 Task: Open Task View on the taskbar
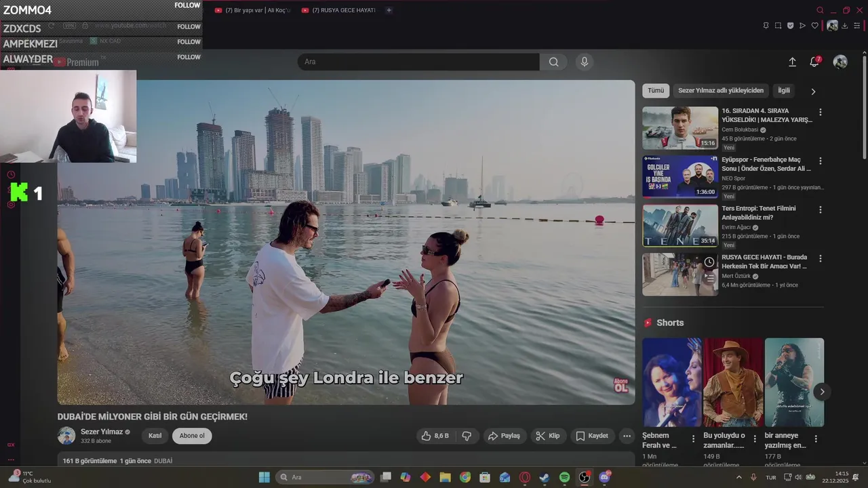pos(386,477)
